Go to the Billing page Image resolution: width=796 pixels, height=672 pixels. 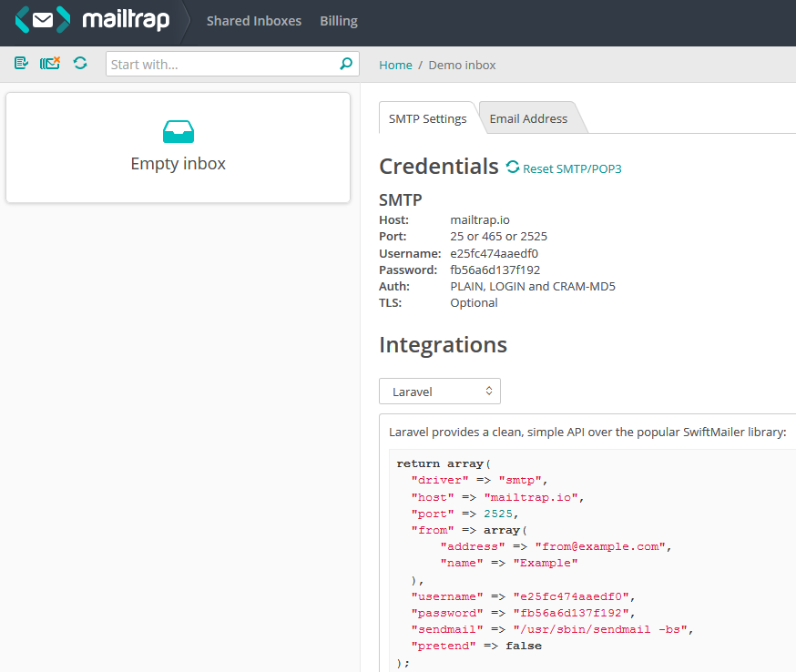coord(339,21)
